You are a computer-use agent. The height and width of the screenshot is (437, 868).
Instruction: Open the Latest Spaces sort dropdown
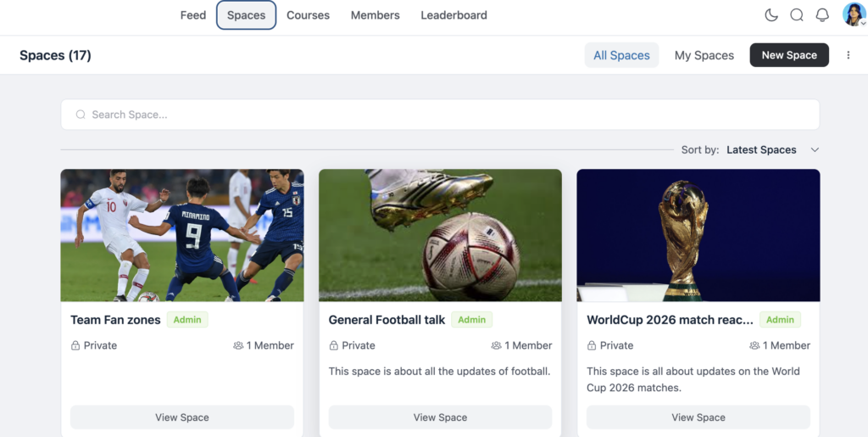click(x=773, y=150)
